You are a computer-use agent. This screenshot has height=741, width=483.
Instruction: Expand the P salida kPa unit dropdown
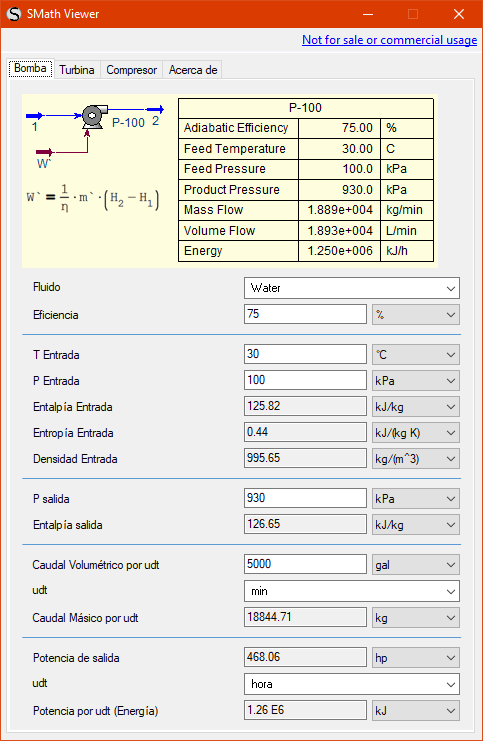point(415,499)
